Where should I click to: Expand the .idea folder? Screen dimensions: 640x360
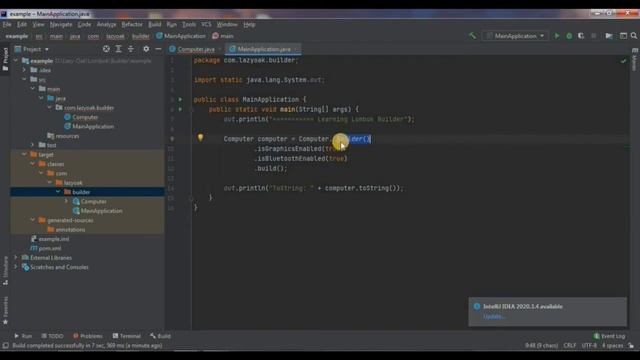tap(24, 70)
